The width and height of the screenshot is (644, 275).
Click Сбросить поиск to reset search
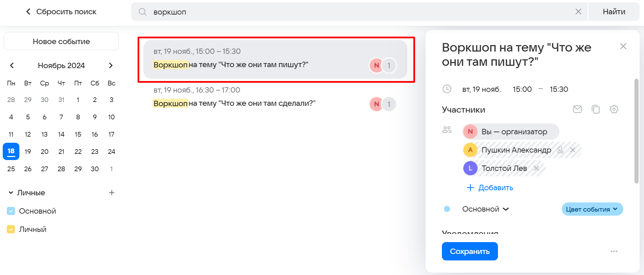[61, 12]
